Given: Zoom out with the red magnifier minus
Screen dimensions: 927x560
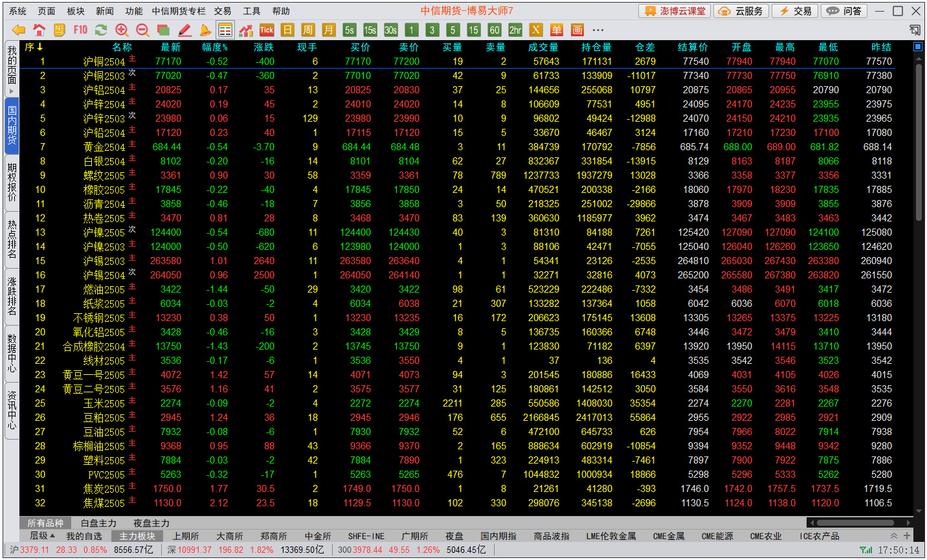Looking at the screenshot, I should click(x=142, y=30).
